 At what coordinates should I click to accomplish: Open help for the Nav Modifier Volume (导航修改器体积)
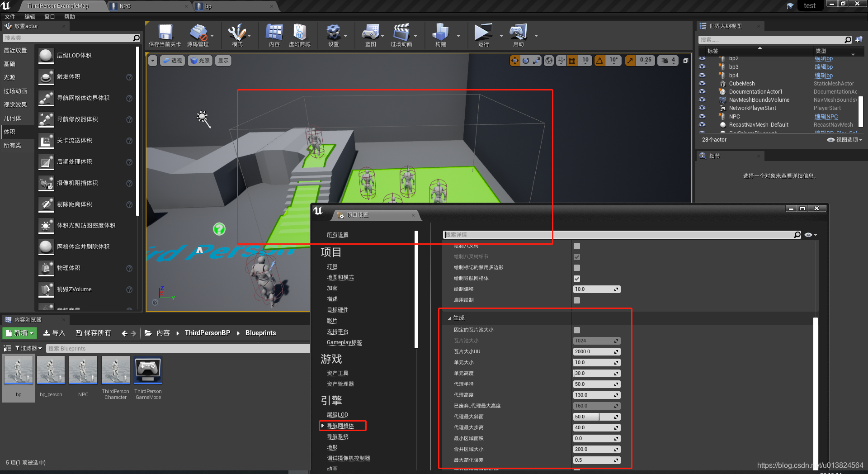pyautogui.click(x=129, y=119)
